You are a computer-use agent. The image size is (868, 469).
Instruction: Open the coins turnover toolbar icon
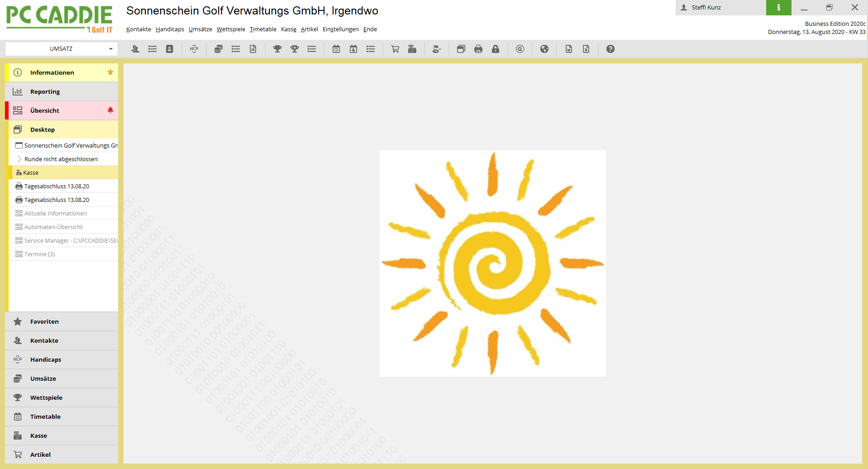(x=219, y=49)
